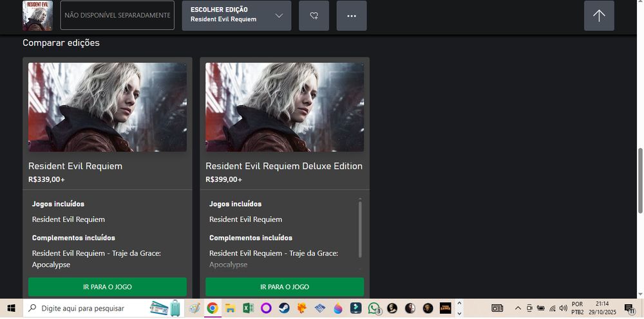The height and width of the screenshot is (319, 644).
Task: Click the scroll-to-top arrow button
Action: (599, 16)
